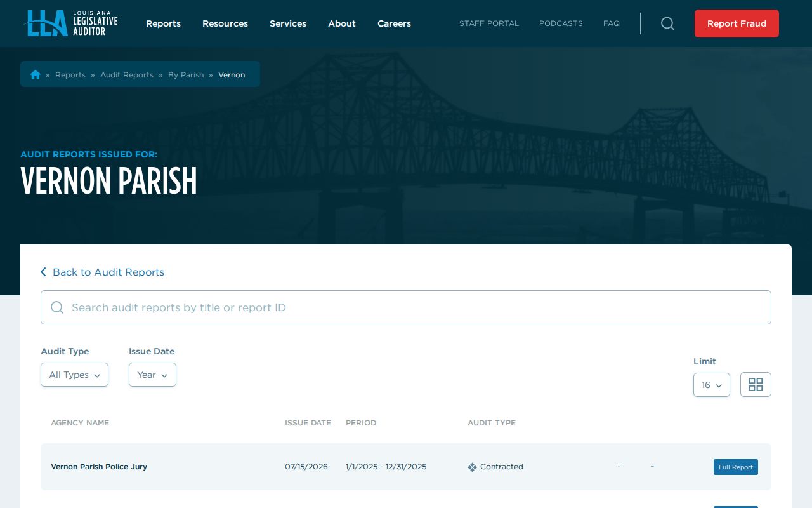Expand the Audit Type All Types dropdown

(74, 375)
